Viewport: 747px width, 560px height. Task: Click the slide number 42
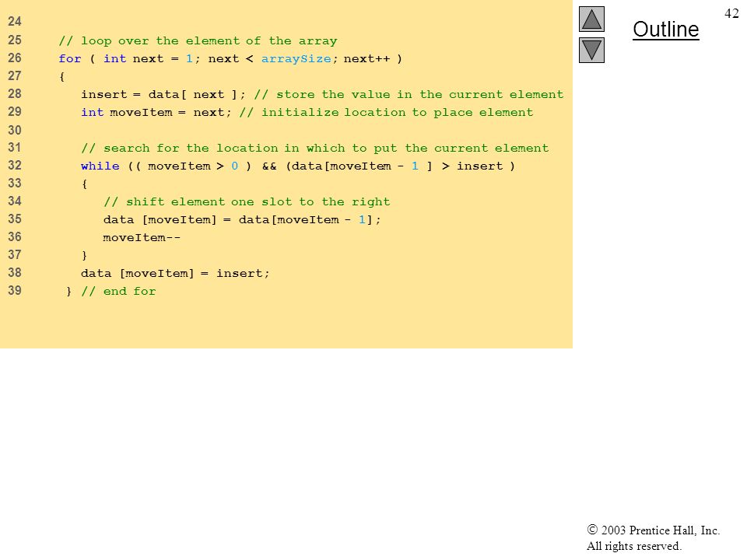coord(731,13)
